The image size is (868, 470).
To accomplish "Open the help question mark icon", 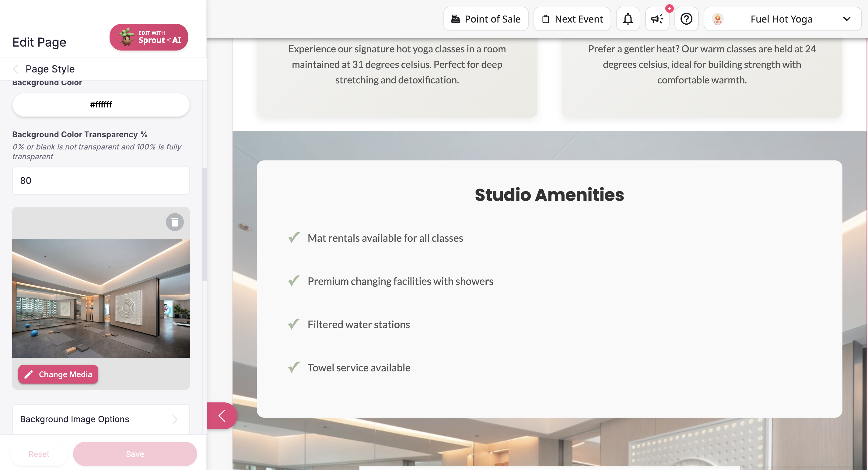I will 686,19.
